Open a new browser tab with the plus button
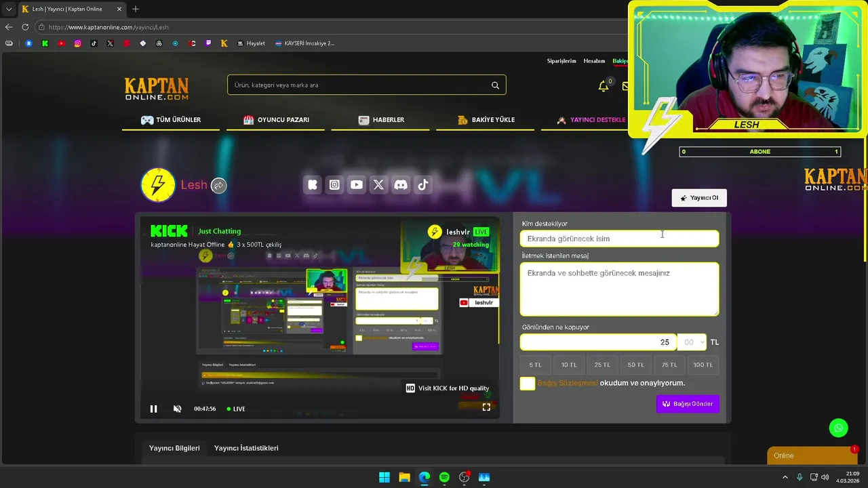Screen dimensions: 868x488 [x=135, y=9]
